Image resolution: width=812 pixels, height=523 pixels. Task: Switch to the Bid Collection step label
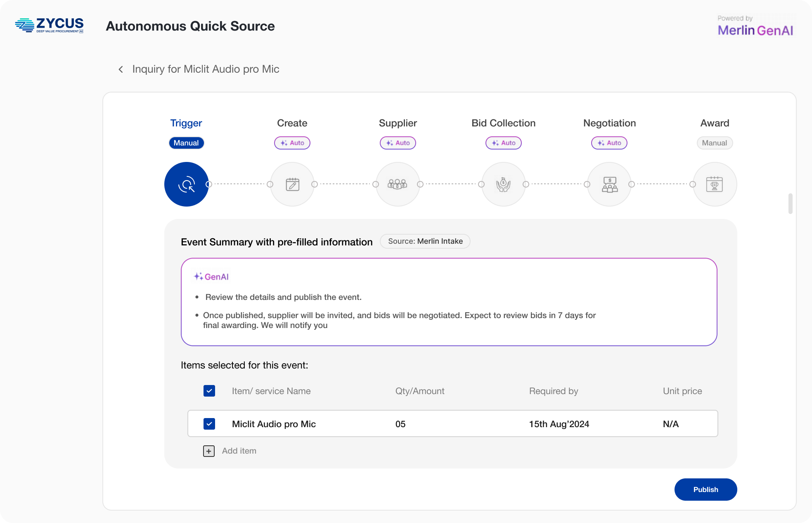(504, 123)
